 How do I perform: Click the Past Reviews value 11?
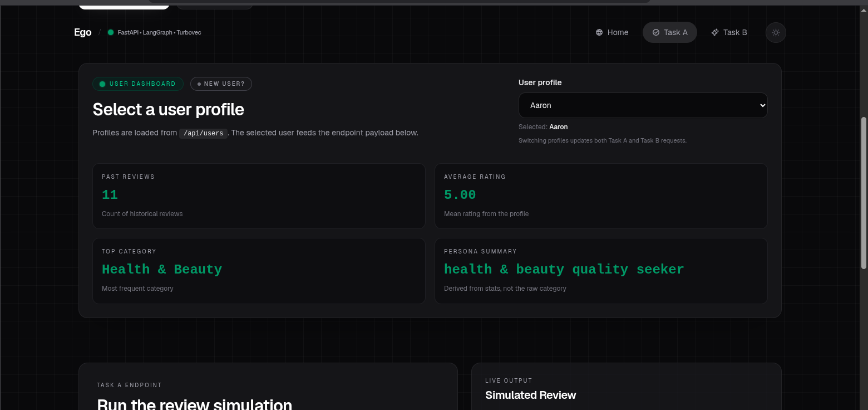click(x=110, y=195)
